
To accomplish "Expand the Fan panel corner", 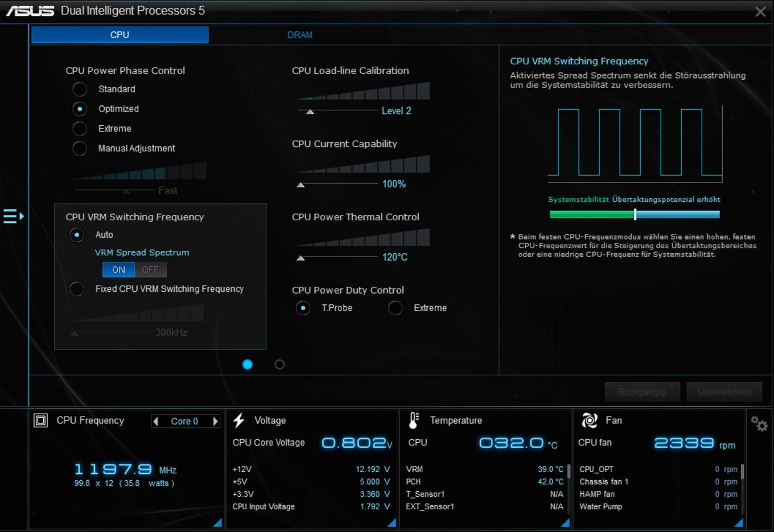I will click(x=739, y=522).
